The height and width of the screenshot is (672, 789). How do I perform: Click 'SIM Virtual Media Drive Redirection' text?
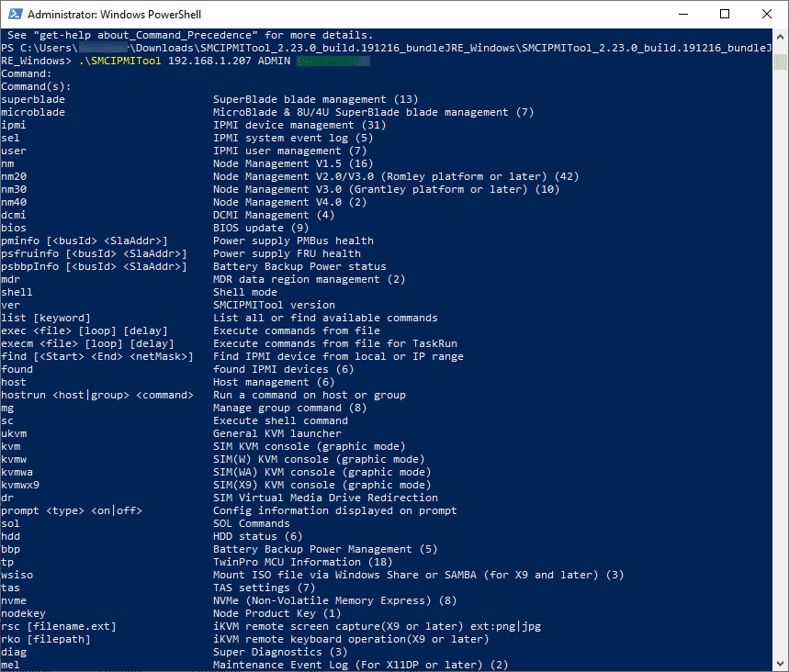[x=325, y=498]
